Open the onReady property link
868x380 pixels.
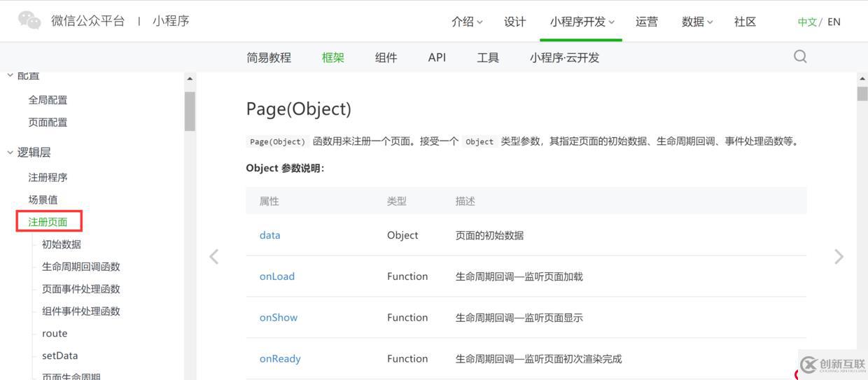pyautogui.click(x=280, y=358)
